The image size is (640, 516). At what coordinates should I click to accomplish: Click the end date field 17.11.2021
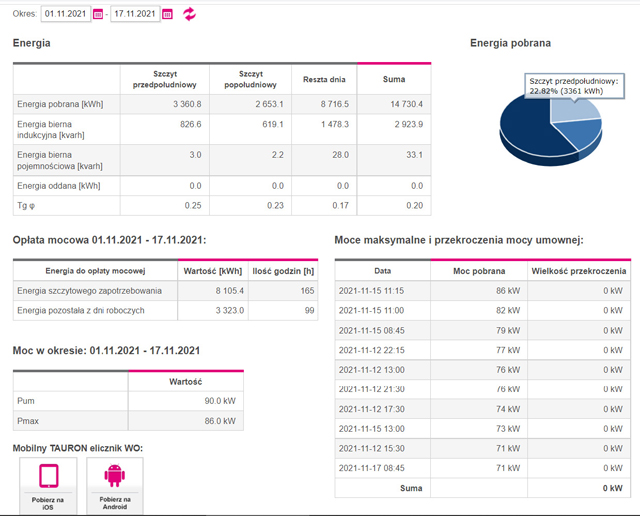(134, 14)
